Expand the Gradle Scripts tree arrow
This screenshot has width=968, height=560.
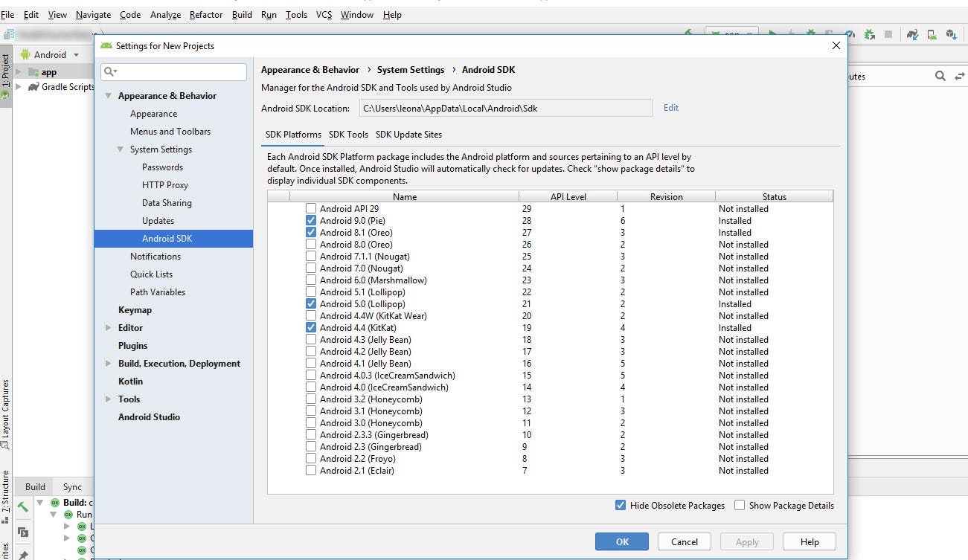click(x=19, y=87)
